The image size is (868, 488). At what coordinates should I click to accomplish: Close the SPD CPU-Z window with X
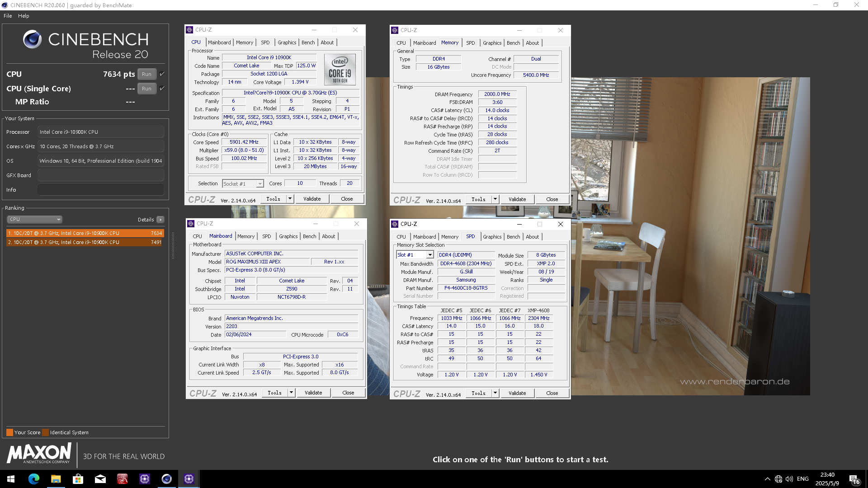coord(561,224)
